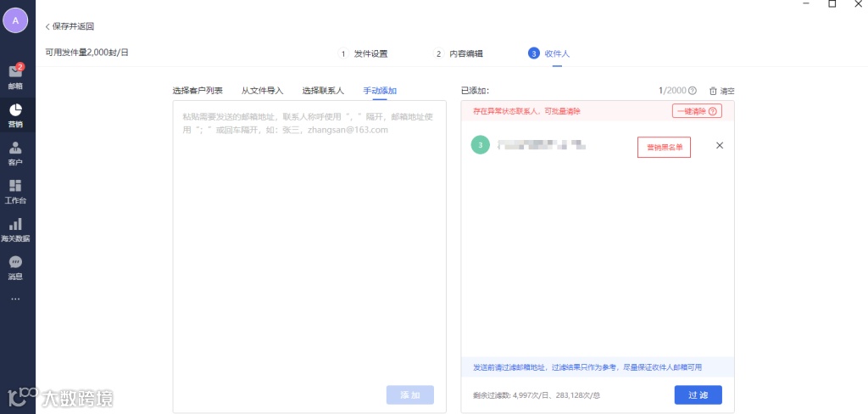Click the recipient avatar labeled 3

[x=481, y=145]
